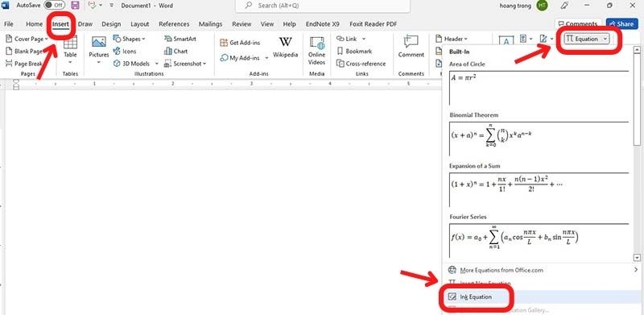
Task: Select the Expansion of a Sum equation
Action: 539,189
